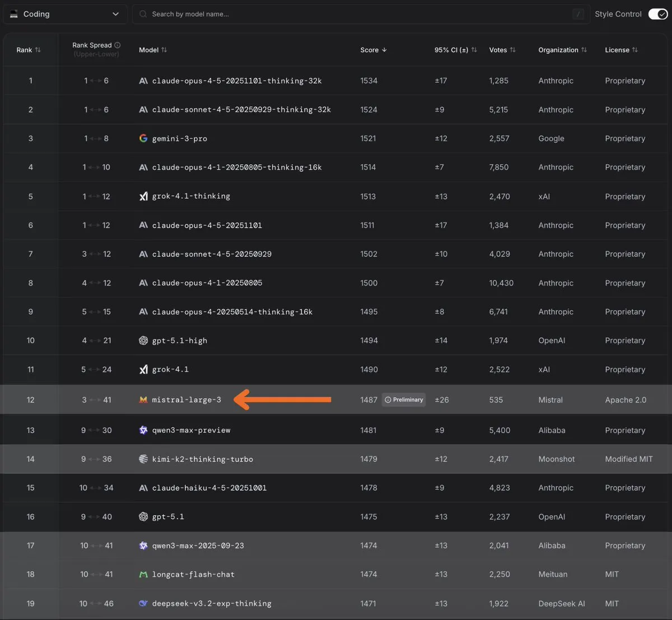Image resolution: width=672 pixels, height=620 pixels.
Task: Sort by the License column header
Action: click(x=621, y=50)
